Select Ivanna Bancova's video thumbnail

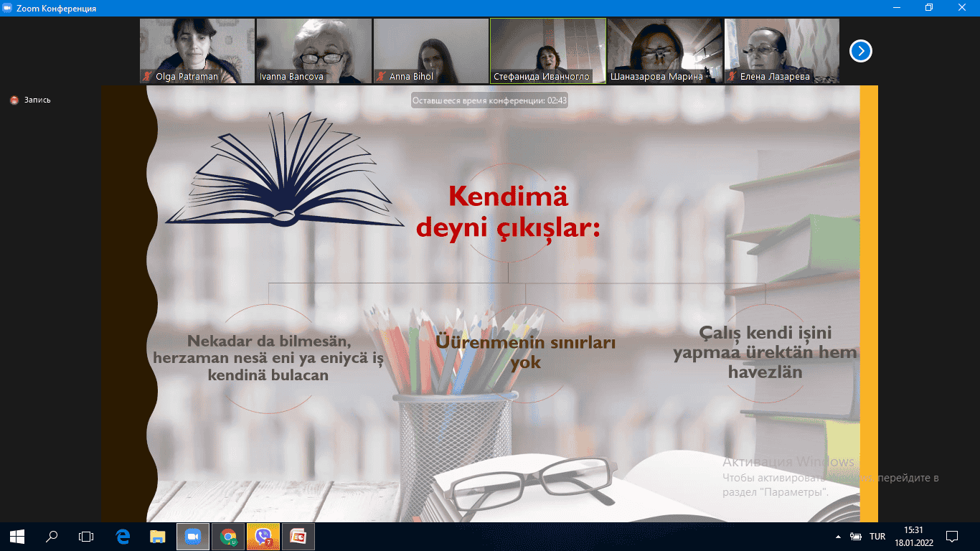pyautogui.click(x=314, y=50)
